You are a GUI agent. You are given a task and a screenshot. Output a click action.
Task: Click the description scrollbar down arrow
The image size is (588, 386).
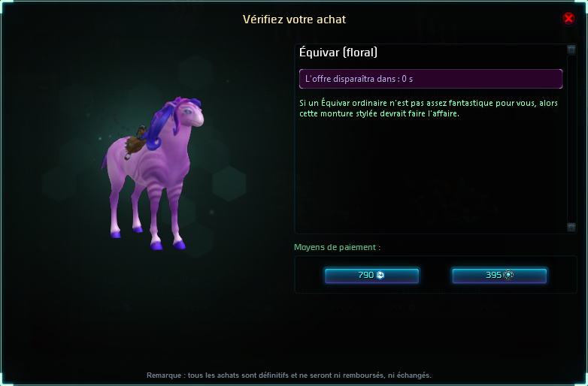click(x=571, y=228)
